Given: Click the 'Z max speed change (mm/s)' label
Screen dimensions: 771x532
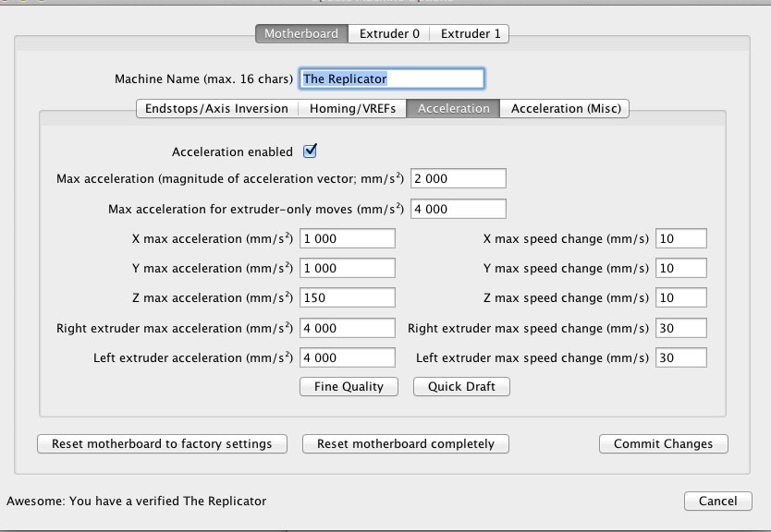Looking at the screenshot, I should click(x=566, y=297).
